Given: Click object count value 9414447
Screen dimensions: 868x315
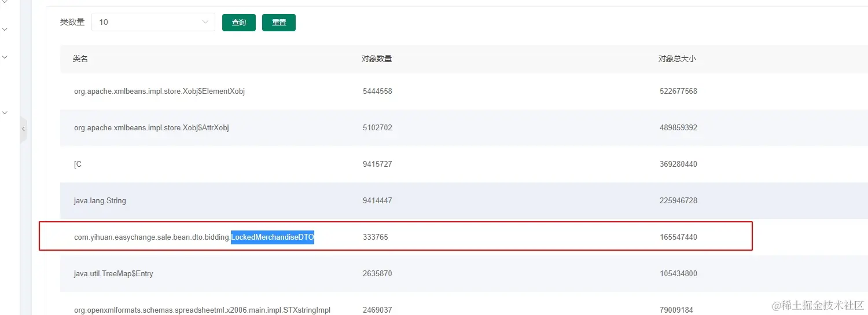Looking at the screenshot, I should point(377,200).
